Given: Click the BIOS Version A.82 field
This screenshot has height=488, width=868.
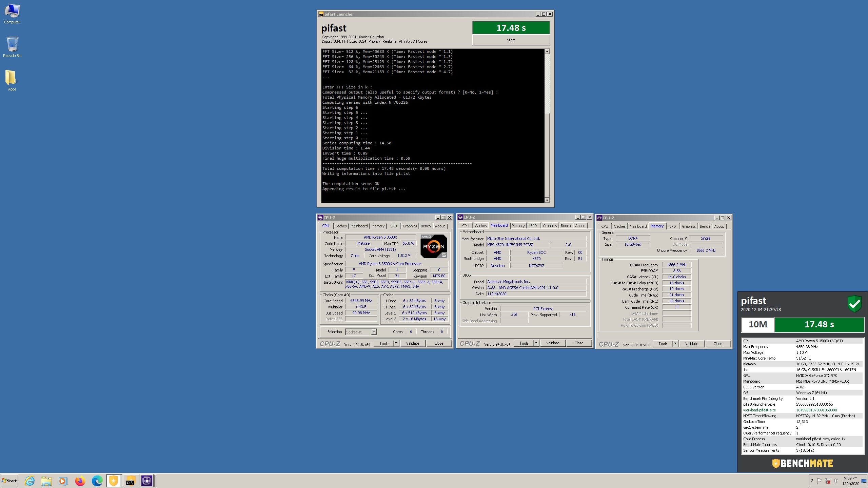Looking at the screenshot, I should pyautogui.click(x=536, y=288).
